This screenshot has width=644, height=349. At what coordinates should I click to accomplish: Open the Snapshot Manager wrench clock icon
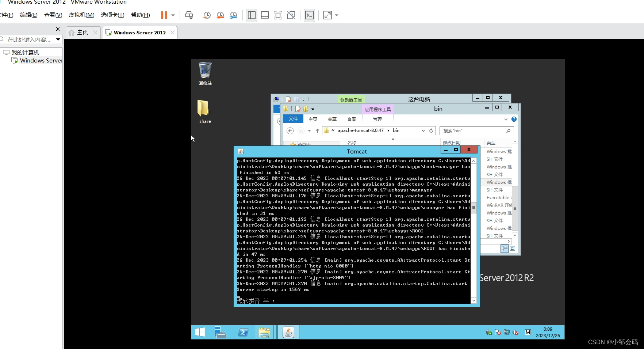coord(233,15)
